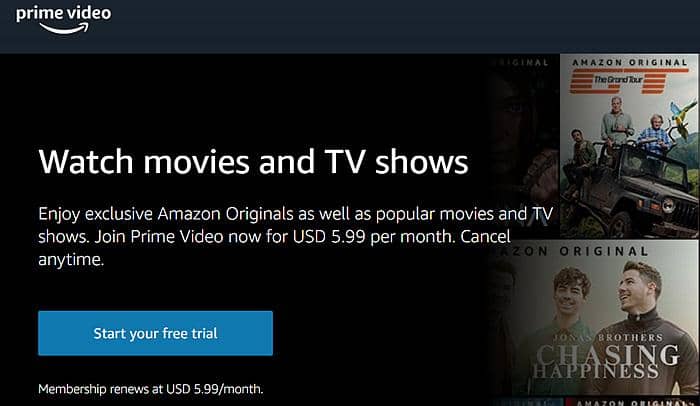Start your free trial
Screen dimensions: 700x406
pos(155,333)
